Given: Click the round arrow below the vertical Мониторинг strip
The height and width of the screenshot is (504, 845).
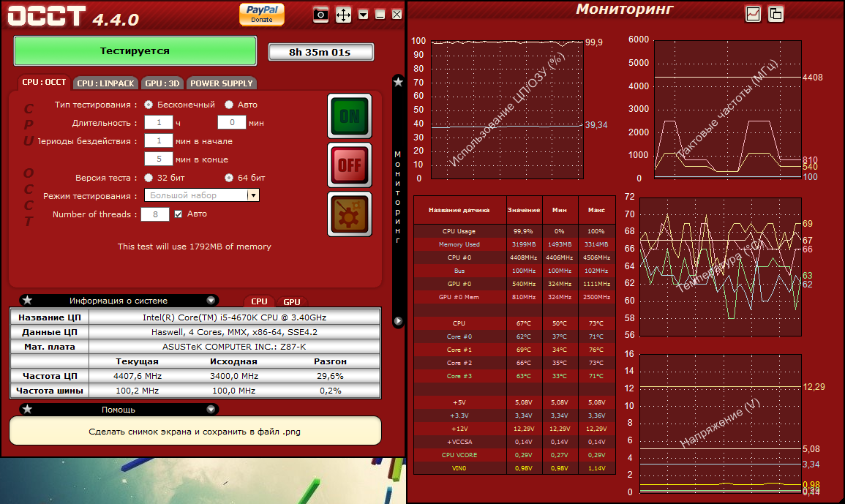Looking at the screenshot, I should [398, 321].
